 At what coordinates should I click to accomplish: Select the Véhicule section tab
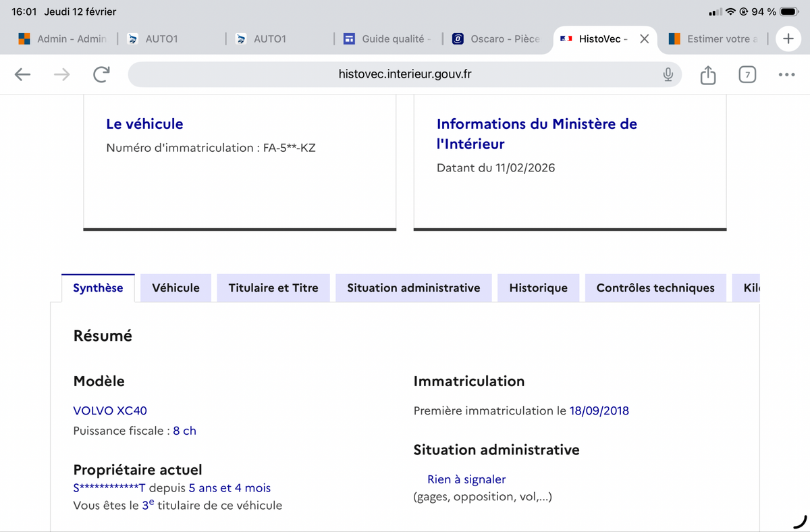coord(175,288)
